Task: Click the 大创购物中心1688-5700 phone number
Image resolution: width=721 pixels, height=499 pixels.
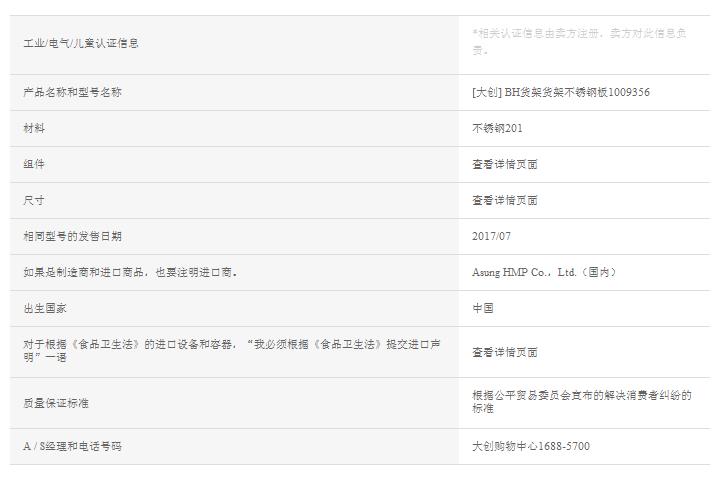Action: click(530, 446)
